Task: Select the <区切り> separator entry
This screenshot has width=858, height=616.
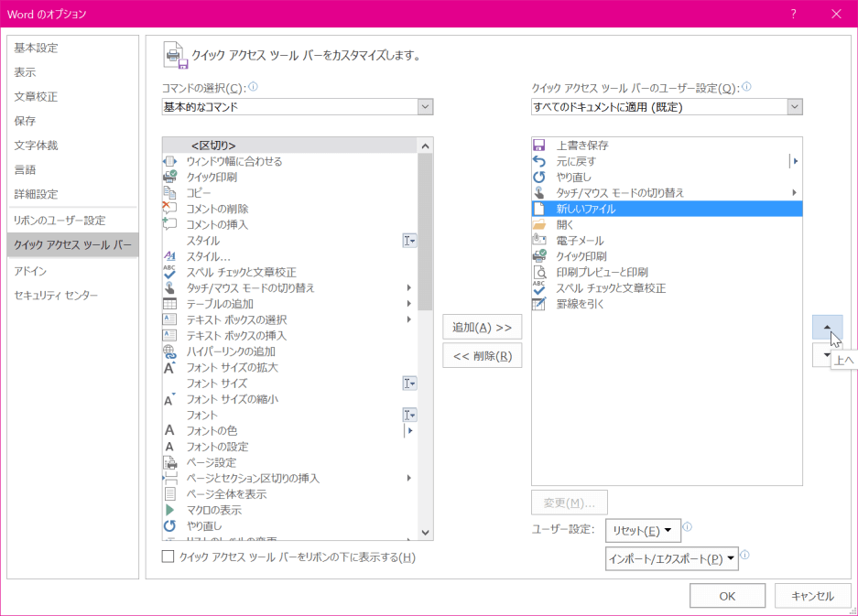Action: point(290,146)
